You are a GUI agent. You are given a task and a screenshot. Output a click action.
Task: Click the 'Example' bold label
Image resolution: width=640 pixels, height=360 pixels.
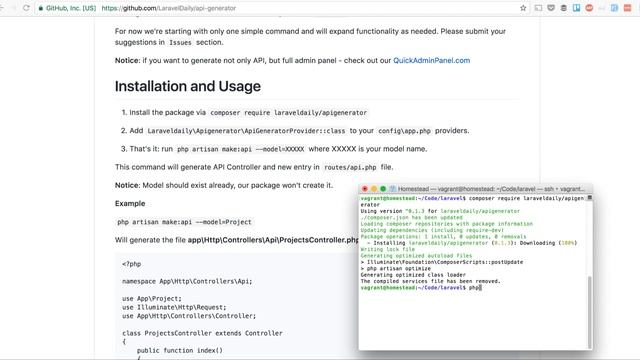click(130, 203)
